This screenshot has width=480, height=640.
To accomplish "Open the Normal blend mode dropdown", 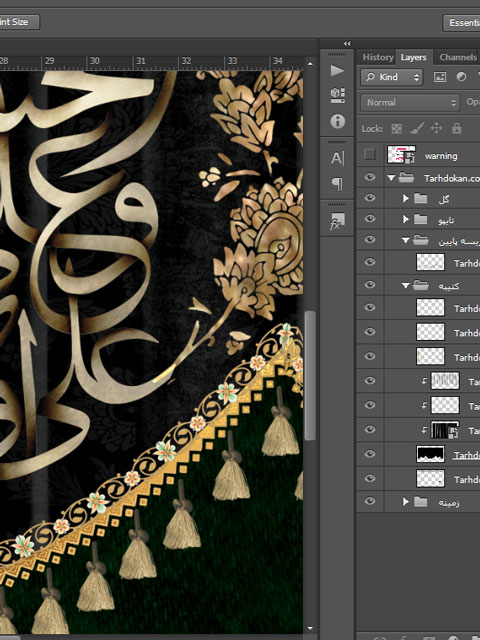I will [409, 102].
